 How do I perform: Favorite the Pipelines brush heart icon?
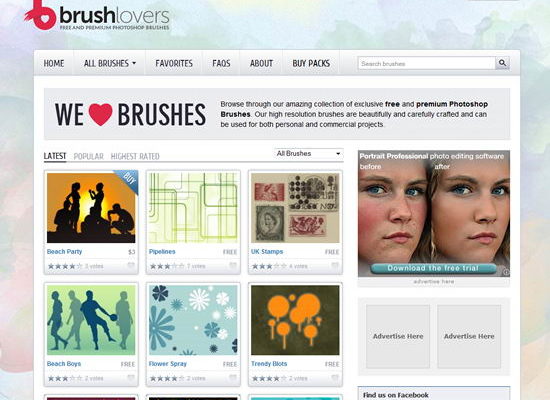(233, 266)
